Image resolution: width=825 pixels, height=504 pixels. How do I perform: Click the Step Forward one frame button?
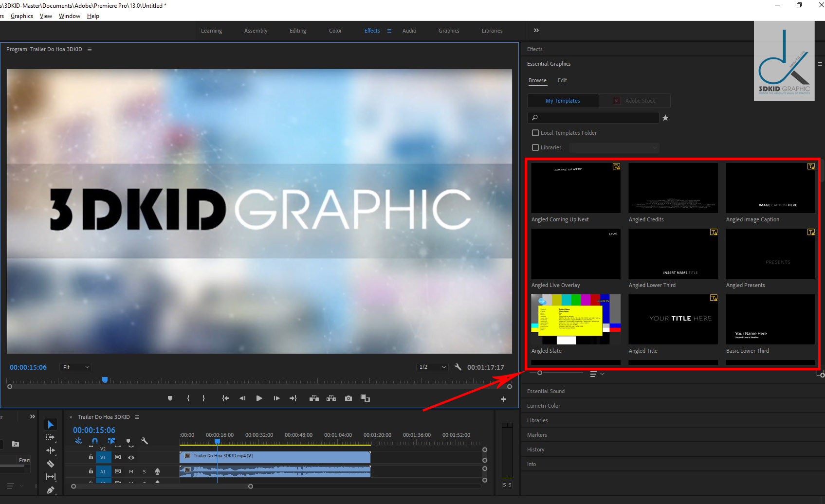[x=276, y=398]
